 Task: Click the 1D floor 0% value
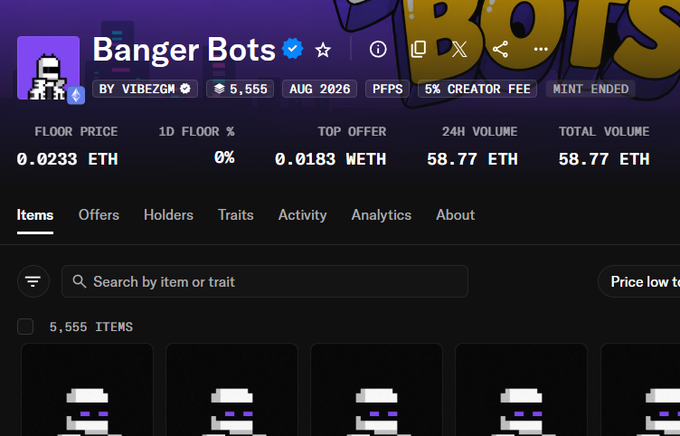pyautogui.click(x=224, y=158)
